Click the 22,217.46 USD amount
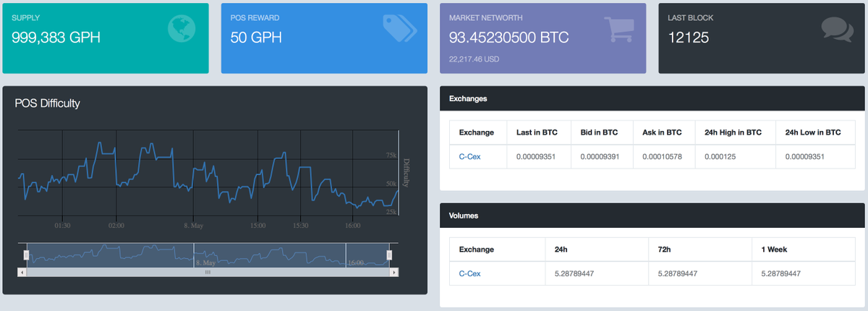 click(474, 59)
